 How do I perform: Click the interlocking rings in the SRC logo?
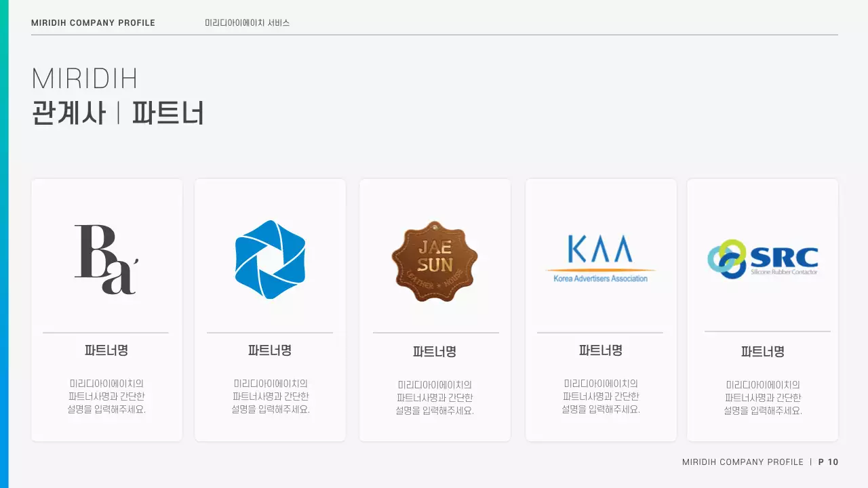click(x=727, y=258)
